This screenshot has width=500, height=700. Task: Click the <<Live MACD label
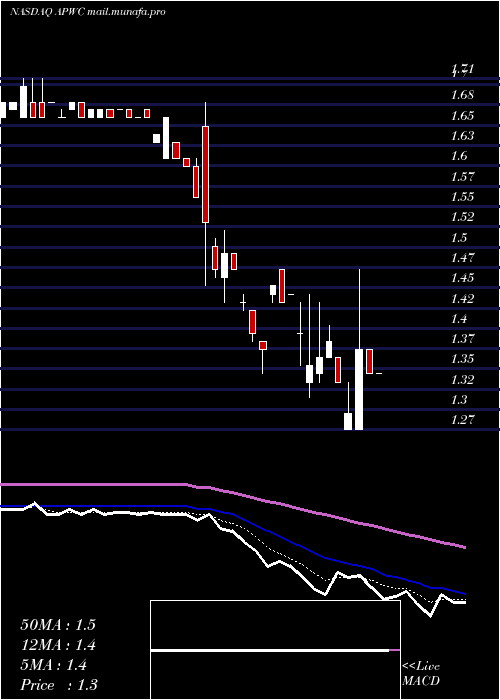click(x=421, y=674)
